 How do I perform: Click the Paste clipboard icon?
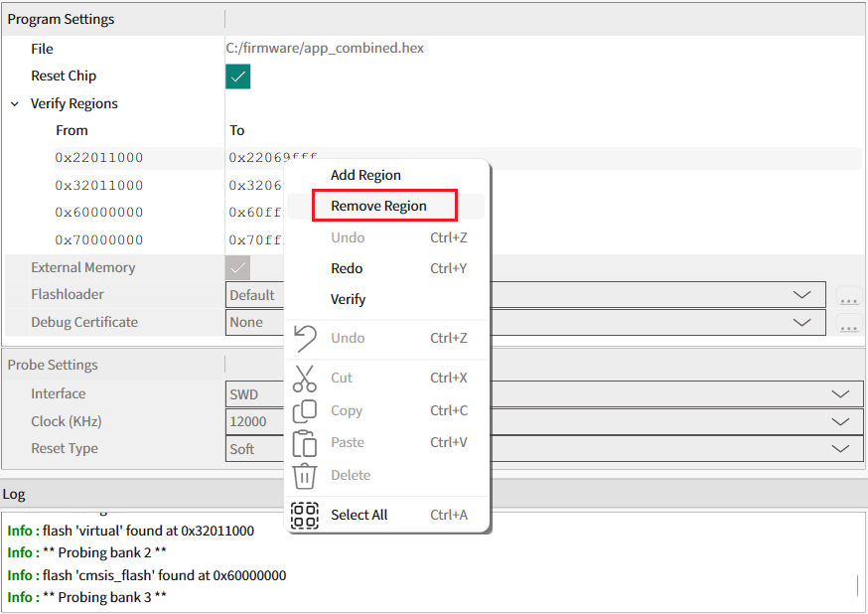click(x=305, y=443)
